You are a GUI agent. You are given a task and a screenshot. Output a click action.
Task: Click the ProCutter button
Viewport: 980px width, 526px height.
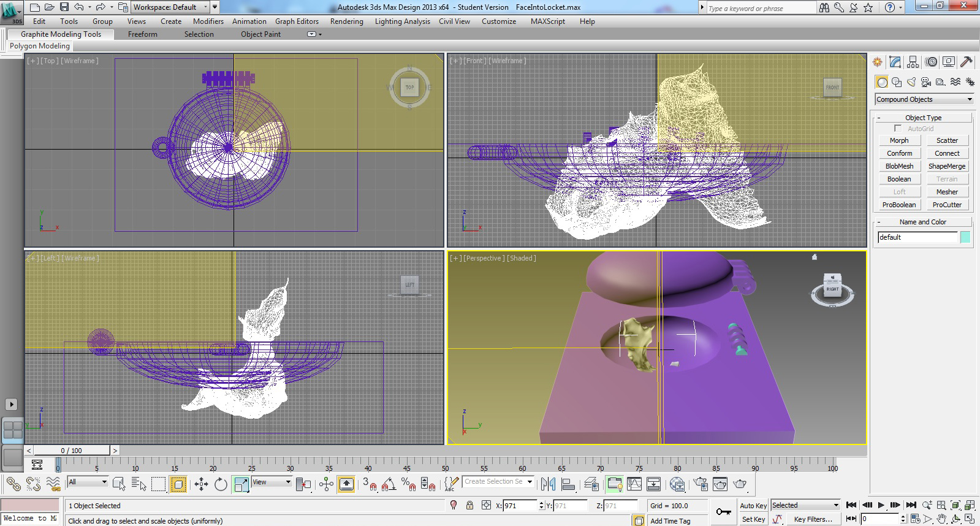pyautogui.click(x=947, y=205)
